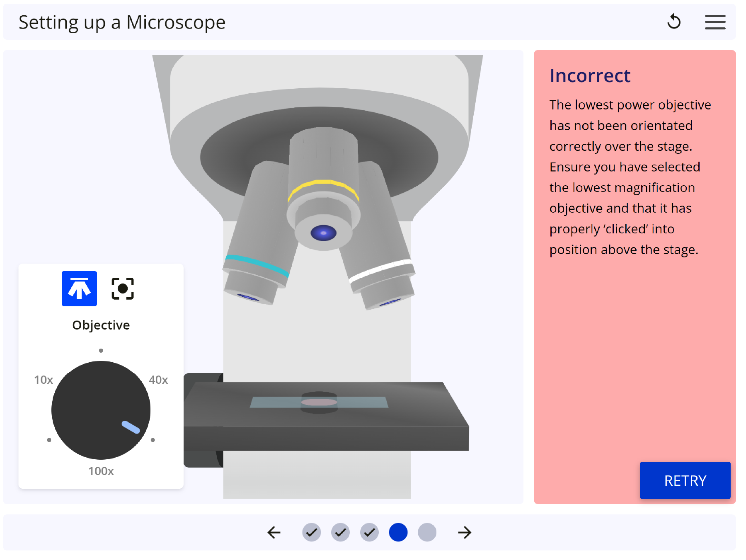
Task: Jump to third completed step dot
Action: tap(369, 532)
